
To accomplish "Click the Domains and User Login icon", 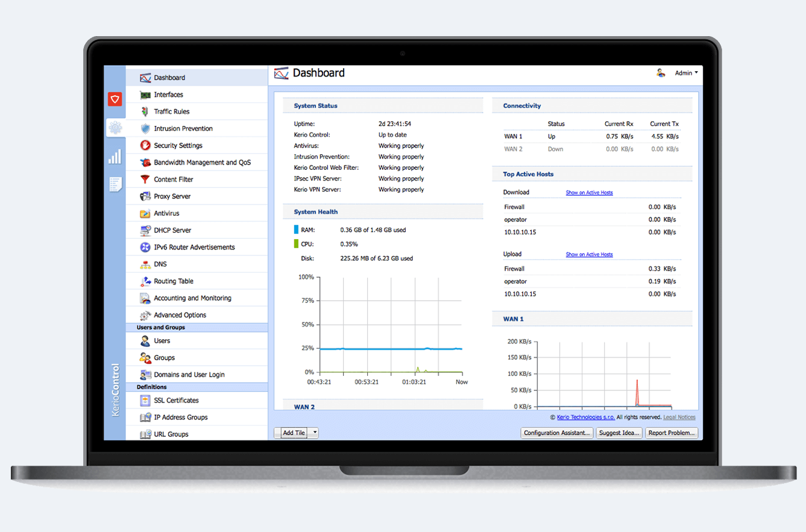I will [145, 374].
